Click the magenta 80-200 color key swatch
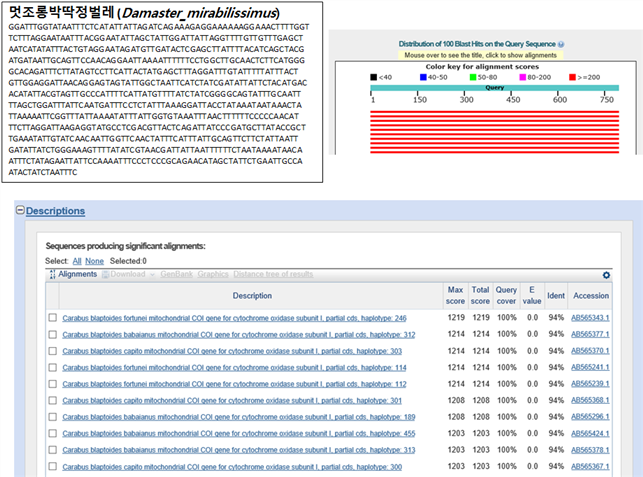Screen dimensions: 643x477 click(522, 77)
